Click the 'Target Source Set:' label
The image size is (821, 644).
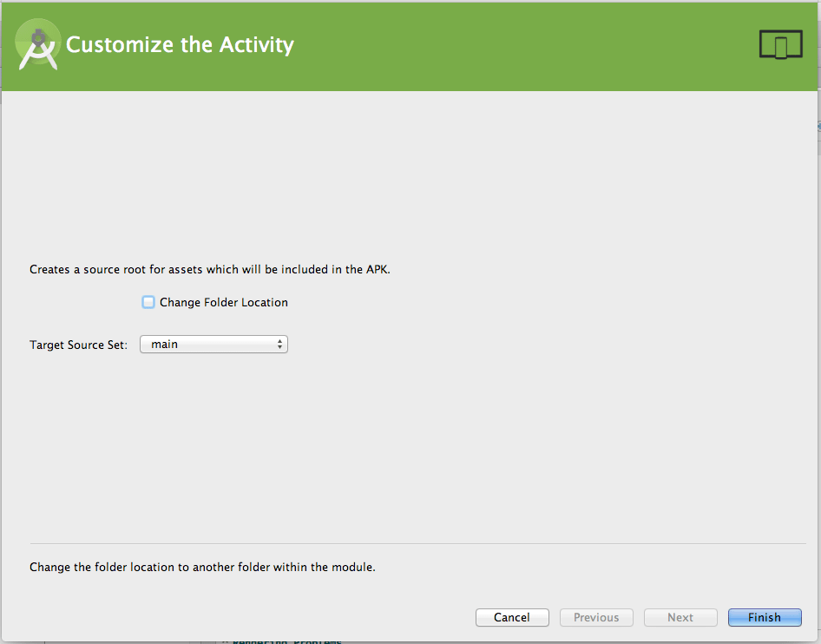pos(78,345)
